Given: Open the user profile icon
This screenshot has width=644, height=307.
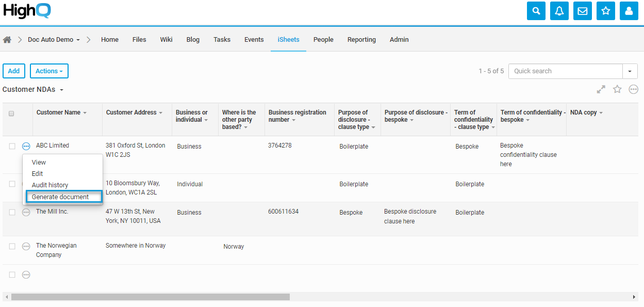Looking at the screenshot, I should tap(629, 11).
